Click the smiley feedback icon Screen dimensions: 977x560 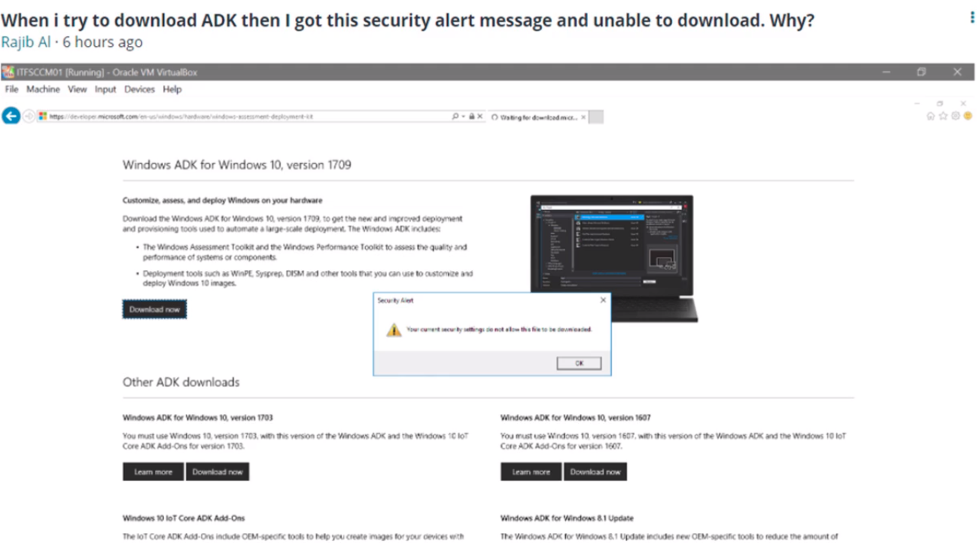coord(967,116)
